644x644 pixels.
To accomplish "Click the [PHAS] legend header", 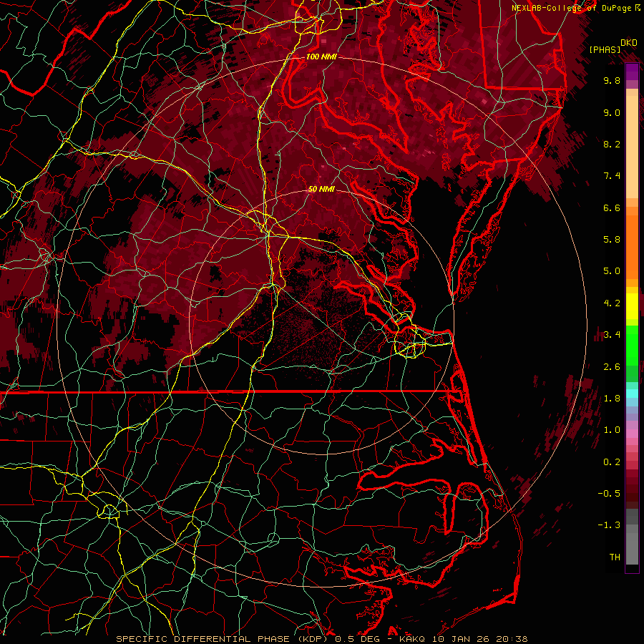I will (605, 50).
